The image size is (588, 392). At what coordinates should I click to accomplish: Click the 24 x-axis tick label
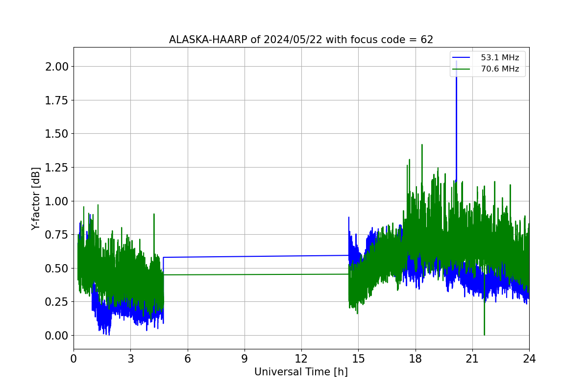pyautogui.click(x=529, y=358)
